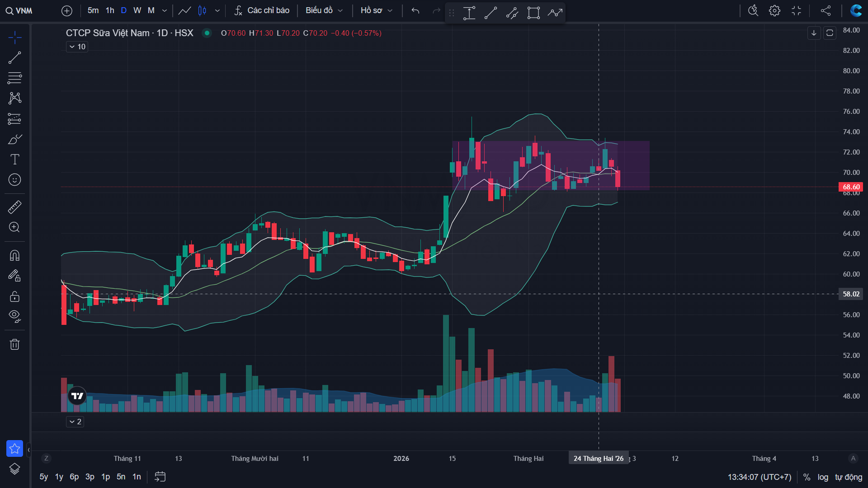This screenshot has width=868, height=488.
Task: Click the share chart icon
Action: click(826, 10)
